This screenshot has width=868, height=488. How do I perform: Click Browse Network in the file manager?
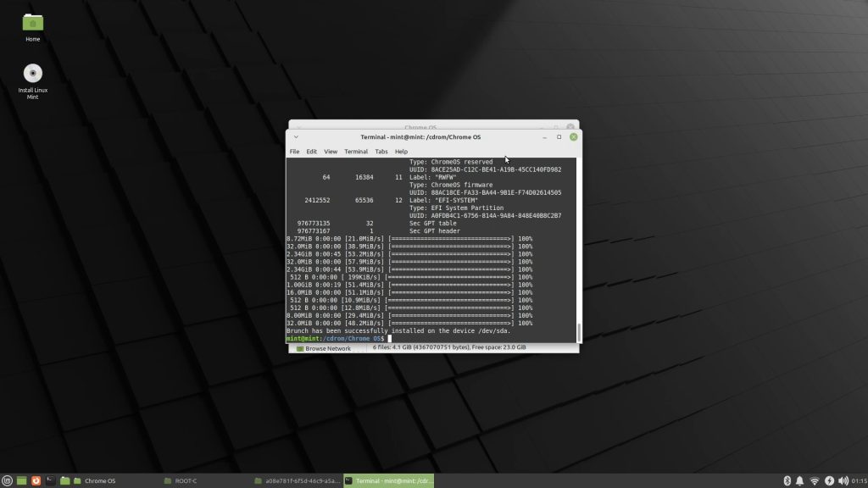tap(327, 348)
